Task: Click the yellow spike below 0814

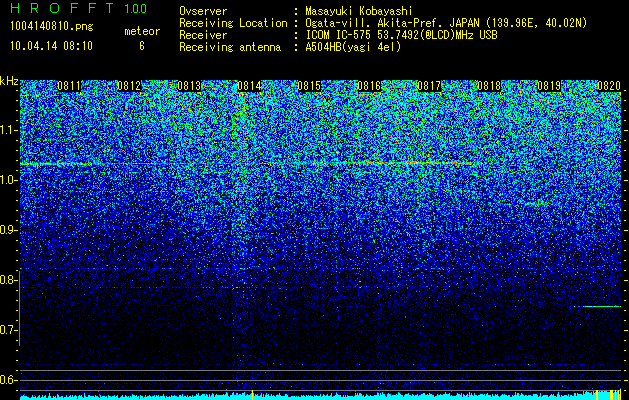Action: pos(252,395)
